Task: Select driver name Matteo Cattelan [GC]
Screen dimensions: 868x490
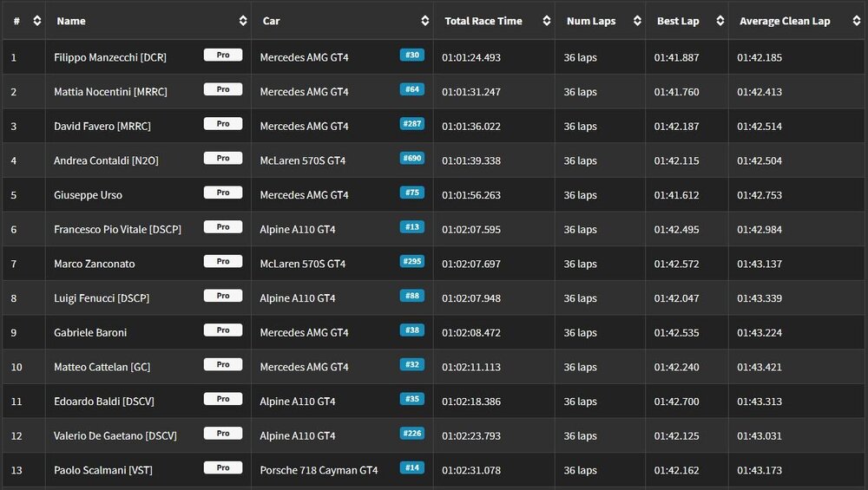Action: tap(102, 367)
